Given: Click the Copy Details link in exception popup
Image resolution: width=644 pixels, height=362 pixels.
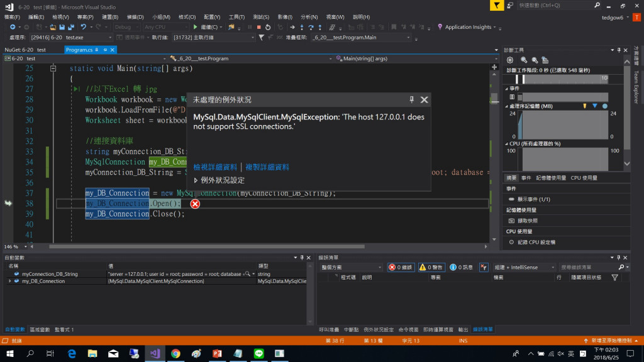Looking at the screenshot, I should (x=267, y=167).
